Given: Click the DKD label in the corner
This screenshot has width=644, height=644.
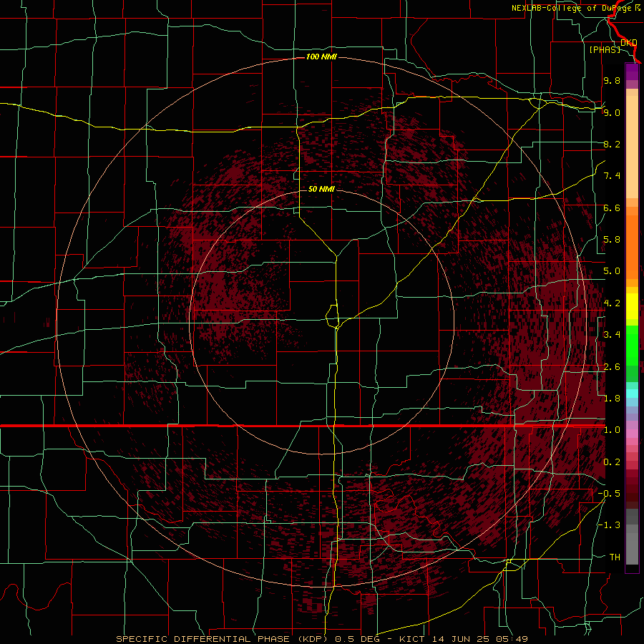Looking at the screenshot, I should click(629, 42).
